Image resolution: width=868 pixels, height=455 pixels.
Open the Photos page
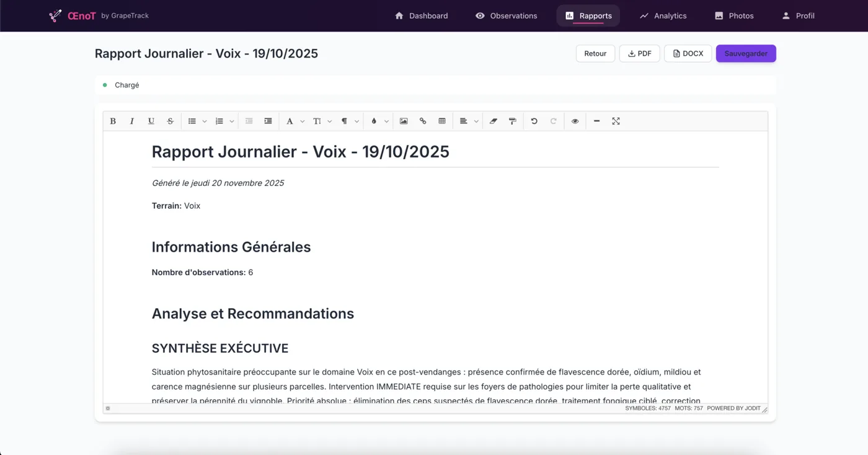point(734,15)
